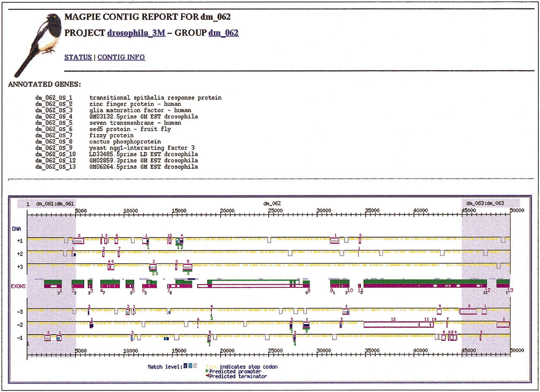Click ORF box 12 on the -2 strand

click(391, 324)
